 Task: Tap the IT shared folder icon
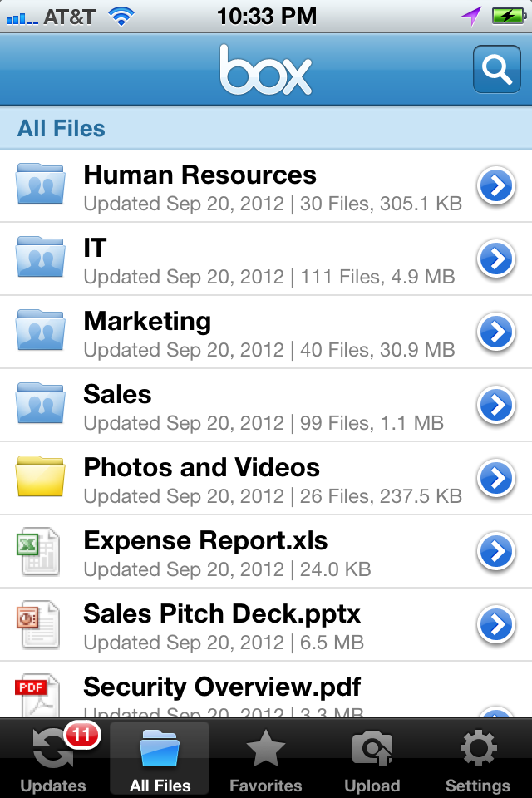tap(40, 259)
